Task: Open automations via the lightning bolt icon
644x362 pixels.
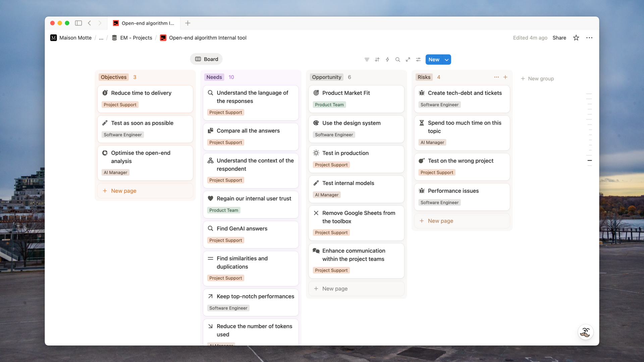Action: (x=387, y=60)
